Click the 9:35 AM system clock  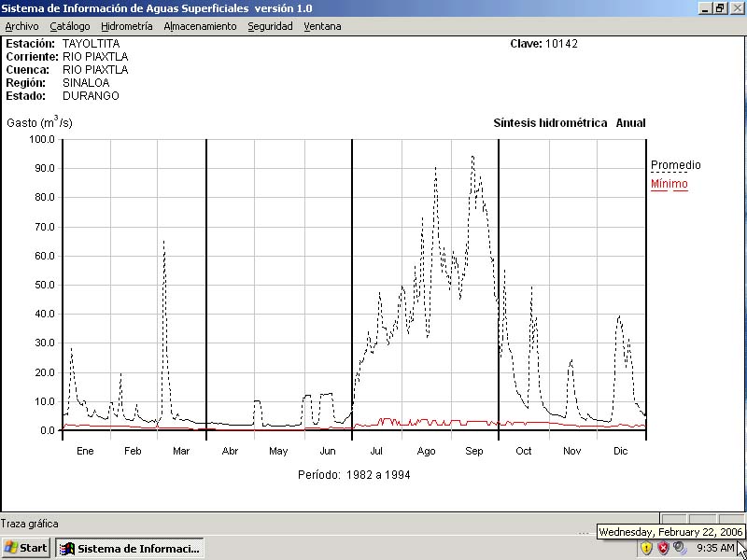[x=715, y=548]
